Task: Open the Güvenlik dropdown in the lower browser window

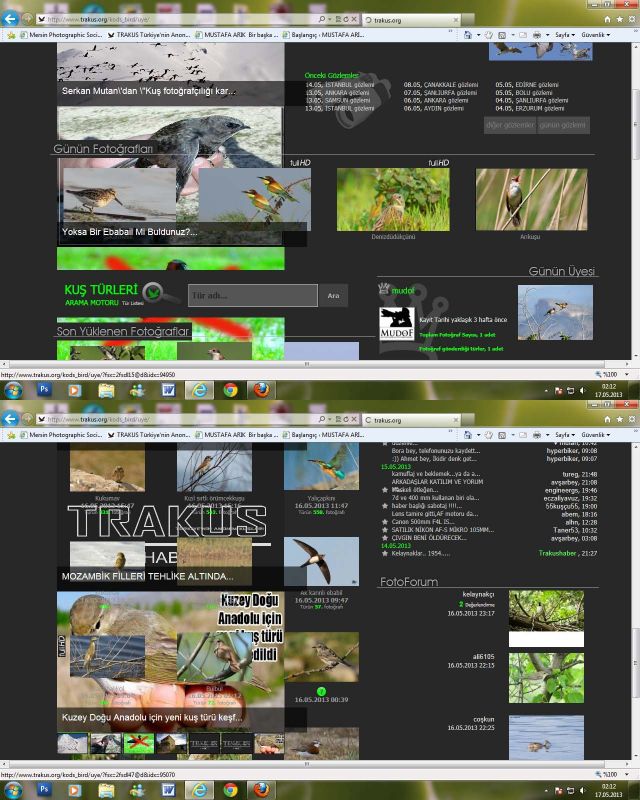Action: point(597,435)
